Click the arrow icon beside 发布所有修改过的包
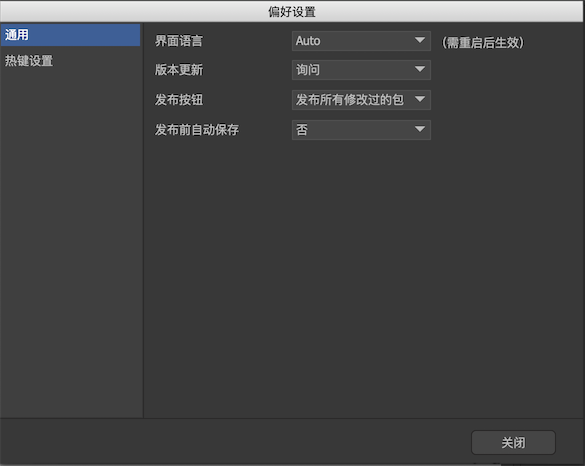This screenshot has width=585, height=466. coord(420,99)
